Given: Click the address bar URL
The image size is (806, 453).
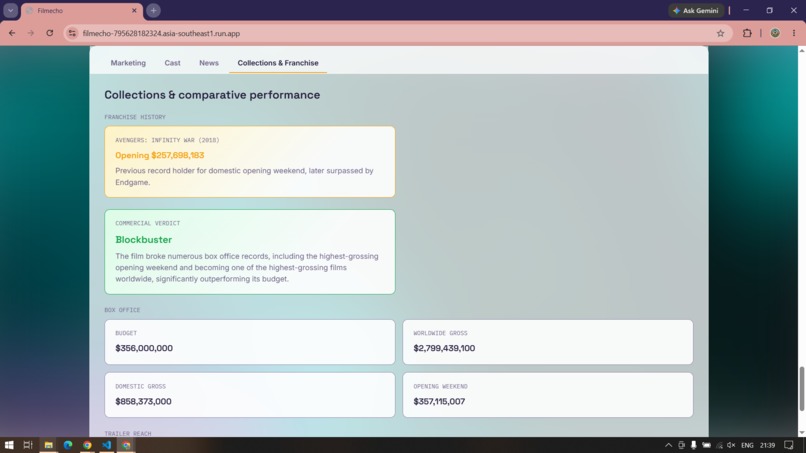Looking at the screenshot, I should tap(161, 33).
